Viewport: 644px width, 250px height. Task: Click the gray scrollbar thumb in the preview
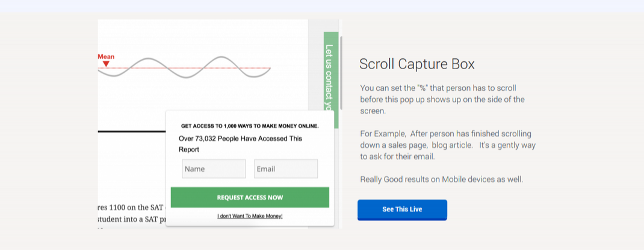tap(341, 73)
